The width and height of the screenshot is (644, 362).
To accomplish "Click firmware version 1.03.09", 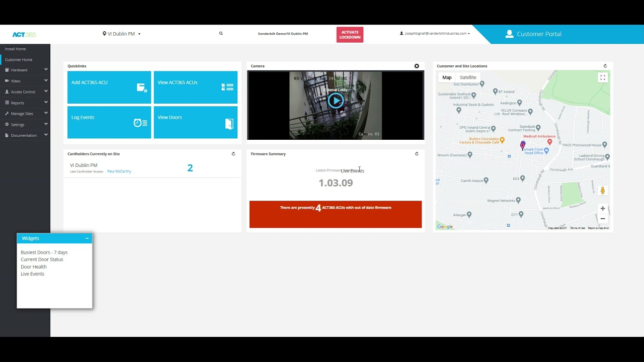I will click(336, 183).
